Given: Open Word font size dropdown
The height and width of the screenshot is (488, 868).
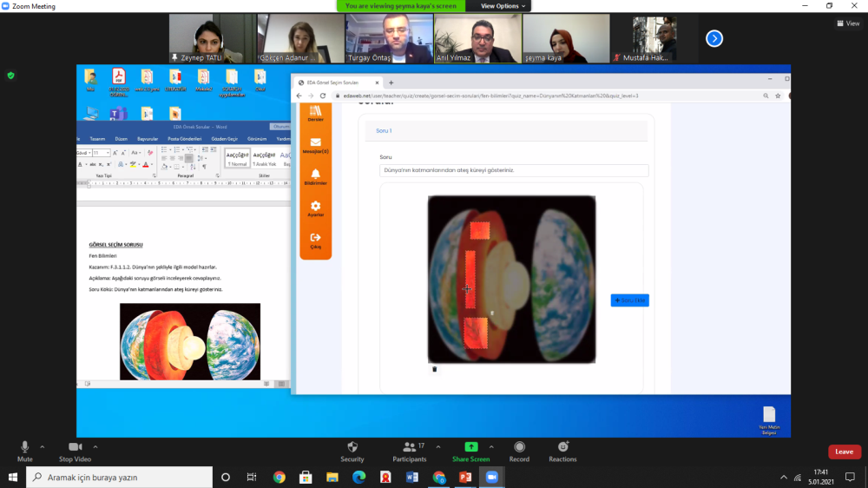Looking at the screenshot, I should click(x=108, y=153).
